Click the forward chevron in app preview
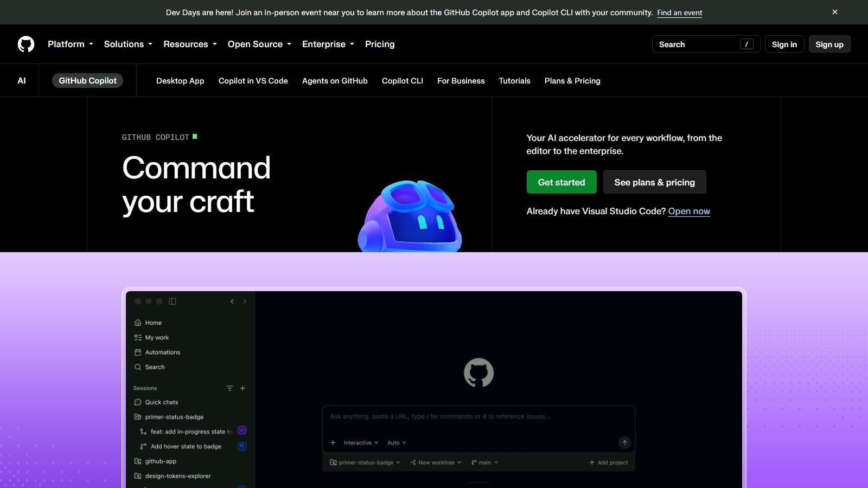868x488 pixels. [245, 301]
